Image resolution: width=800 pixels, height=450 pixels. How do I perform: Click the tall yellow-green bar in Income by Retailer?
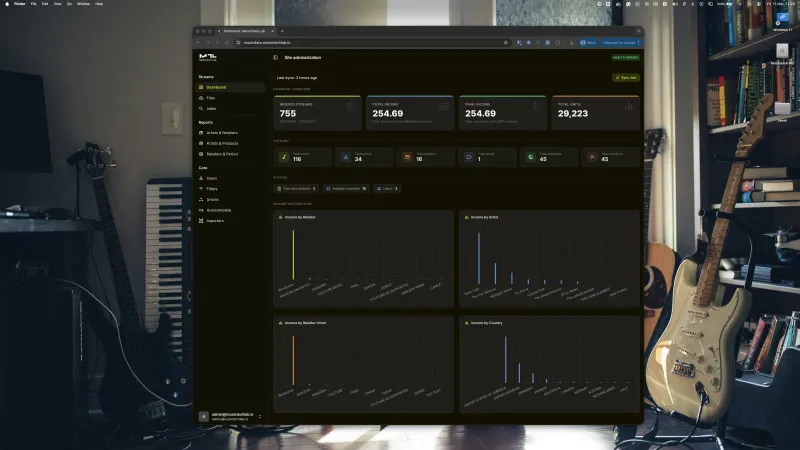coord(293,255)
